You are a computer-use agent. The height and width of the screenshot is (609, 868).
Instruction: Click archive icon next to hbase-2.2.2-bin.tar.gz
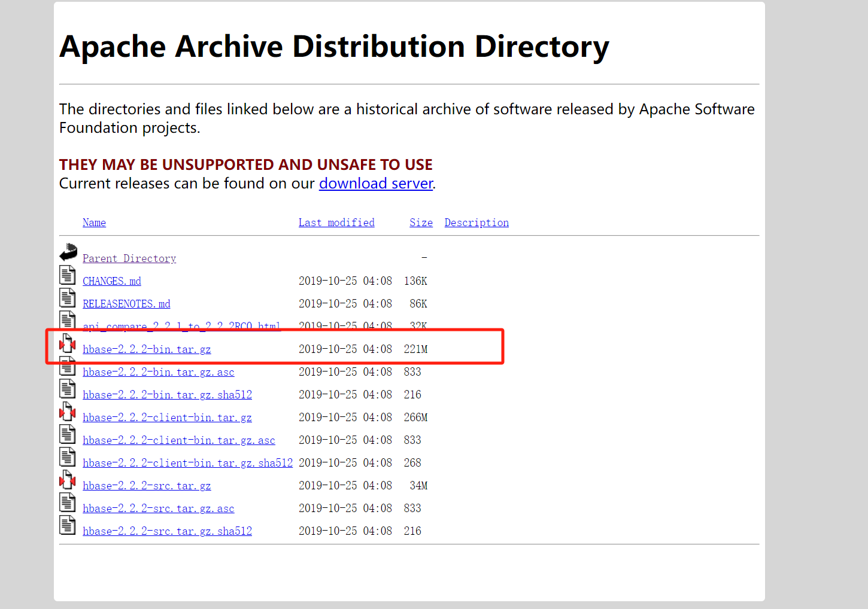pyautogui.click(x=68, y=343)
